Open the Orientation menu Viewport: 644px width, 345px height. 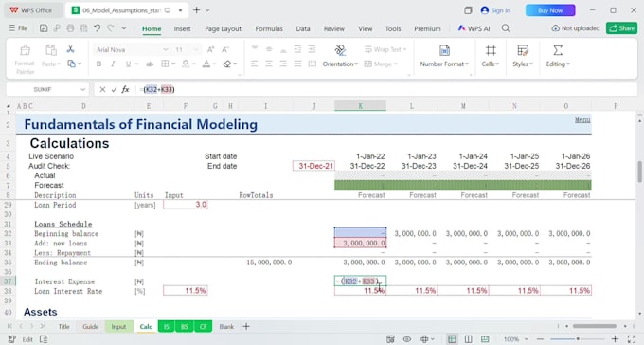340,56
